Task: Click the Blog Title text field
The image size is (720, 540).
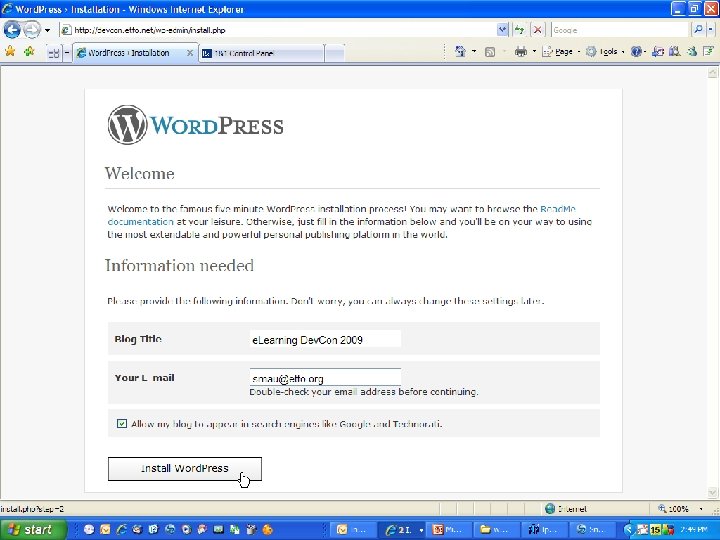Action: (325, 339)
